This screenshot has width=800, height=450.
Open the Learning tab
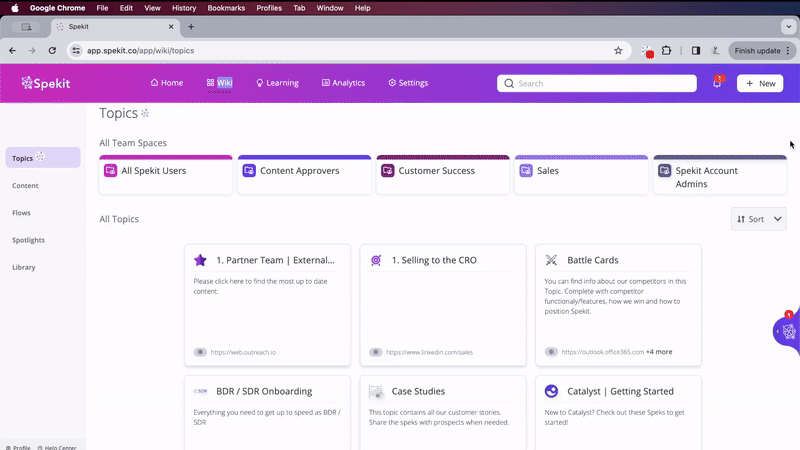pos(278,83)
